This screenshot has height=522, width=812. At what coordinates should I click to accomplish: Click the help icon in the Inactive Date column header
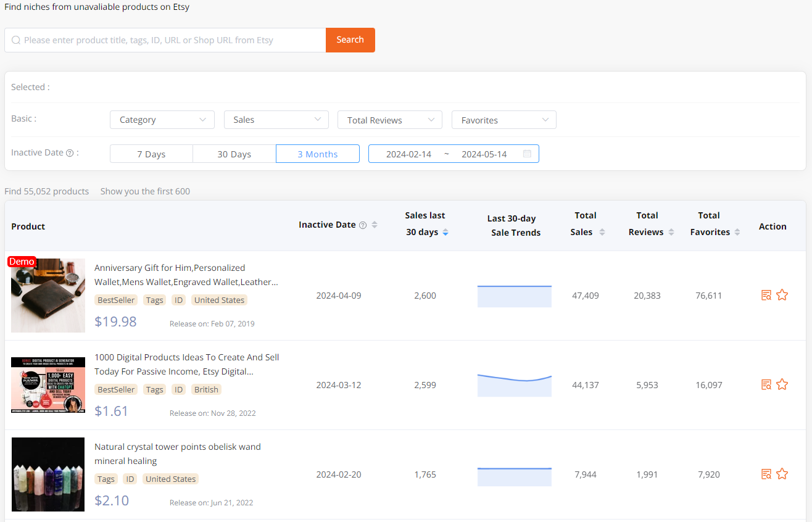pos(363,225)
